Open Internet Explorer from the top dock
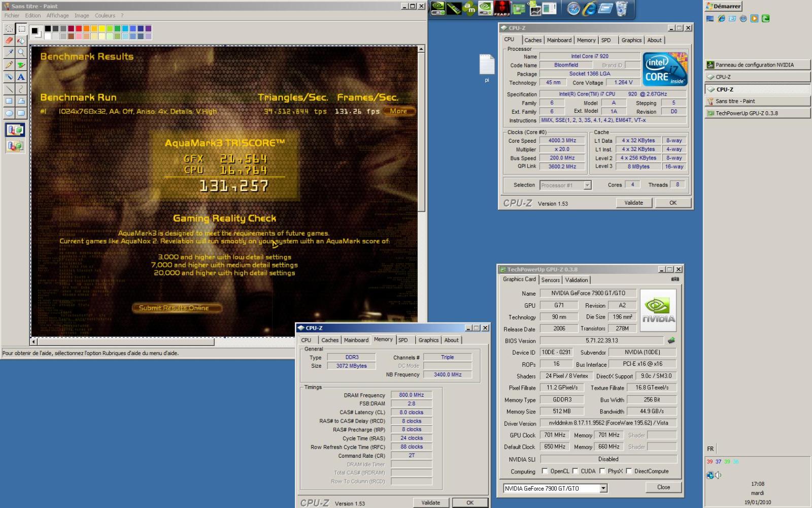Image resolution: width=812 pixels, height=508 pixels. point(589,8)
